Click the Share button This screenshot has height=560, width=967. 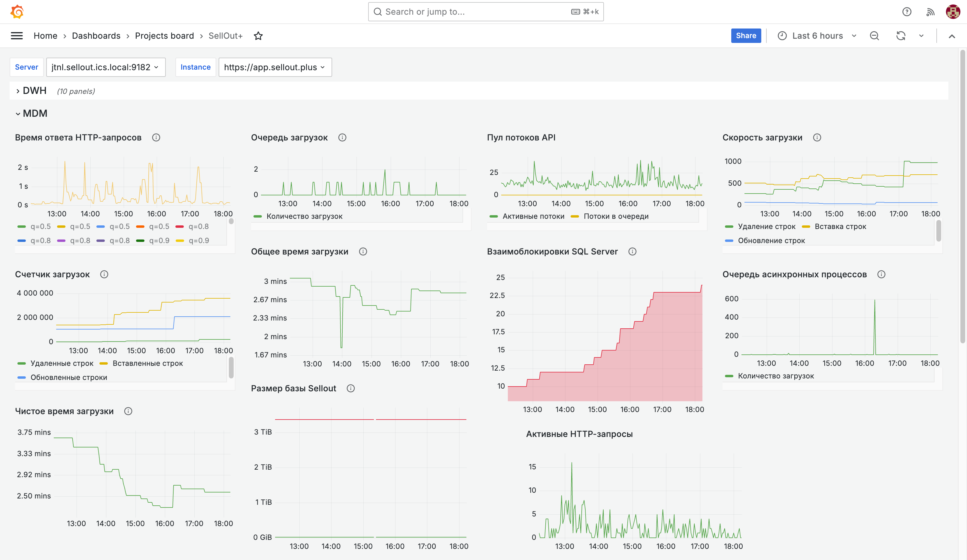[x=746, y=36]
